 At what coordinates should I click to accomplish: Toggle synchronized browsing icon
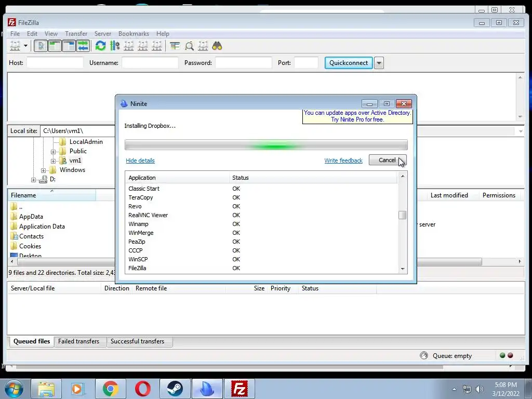(203, 46)
